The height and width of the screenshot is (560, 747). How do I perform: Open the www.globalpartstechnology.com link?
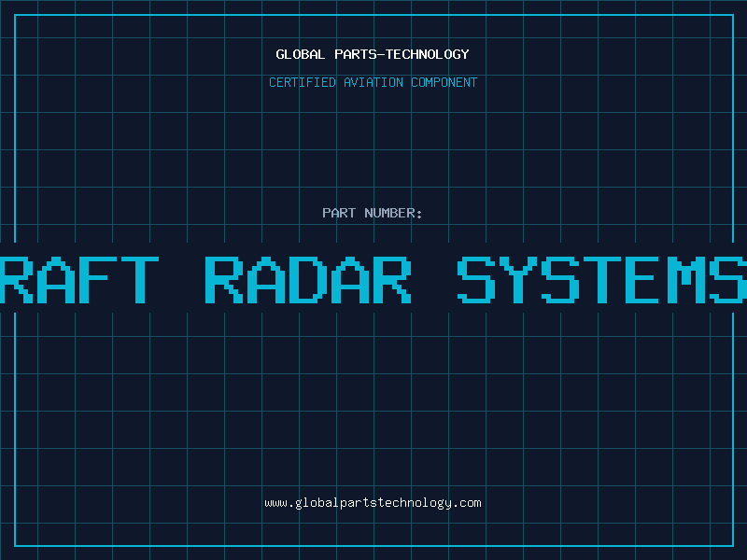[373, 503]
